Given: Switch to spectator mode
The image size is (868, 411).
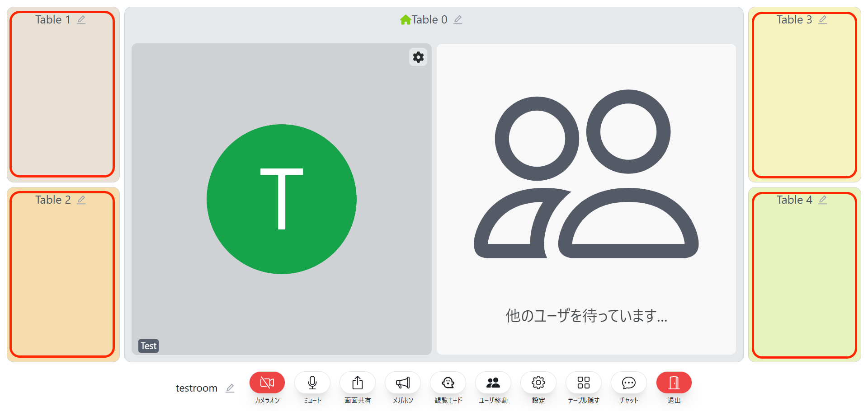Looking at the screenshot, I should coord(448,383).
